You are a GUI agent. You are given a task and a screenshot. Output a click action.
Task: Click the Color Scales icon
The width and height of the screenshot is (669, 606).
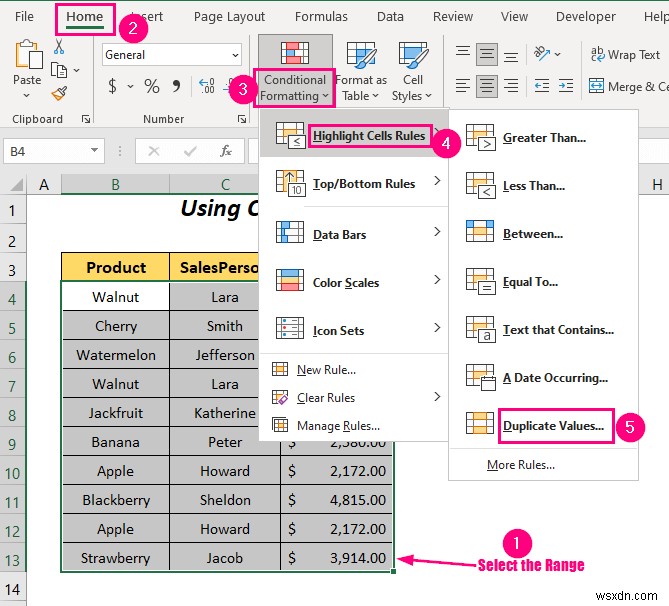(x=290, y=280)
